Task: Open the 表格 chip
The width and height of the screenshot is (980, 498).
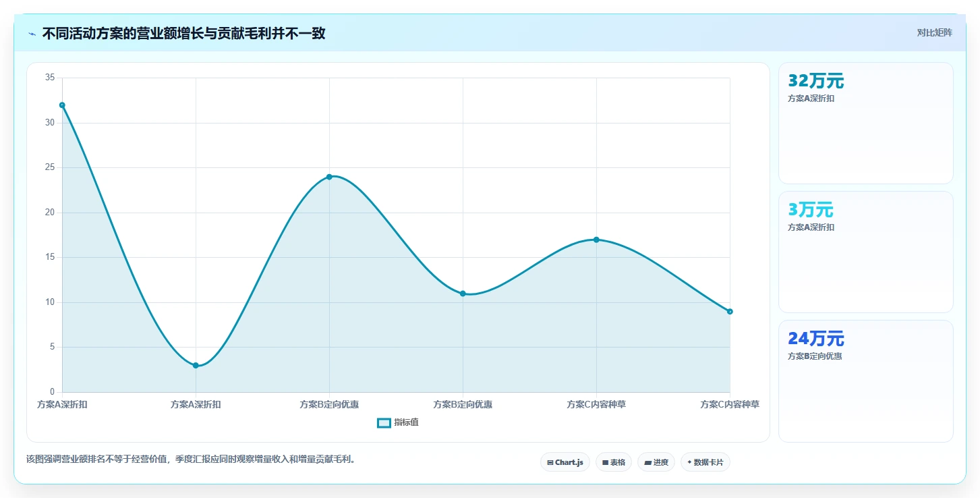Action: tap(614, 462)
